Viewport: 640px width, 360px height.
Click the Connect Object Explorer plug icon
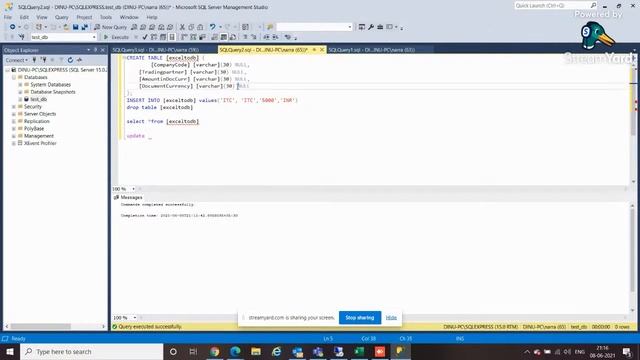pos(34,60)
